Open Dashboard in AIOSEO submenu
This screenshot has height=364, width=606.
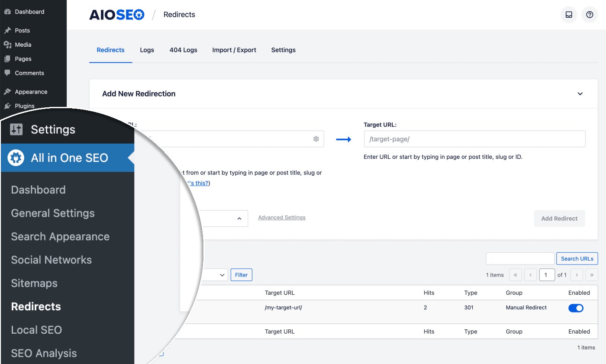[x=39, y=190]
